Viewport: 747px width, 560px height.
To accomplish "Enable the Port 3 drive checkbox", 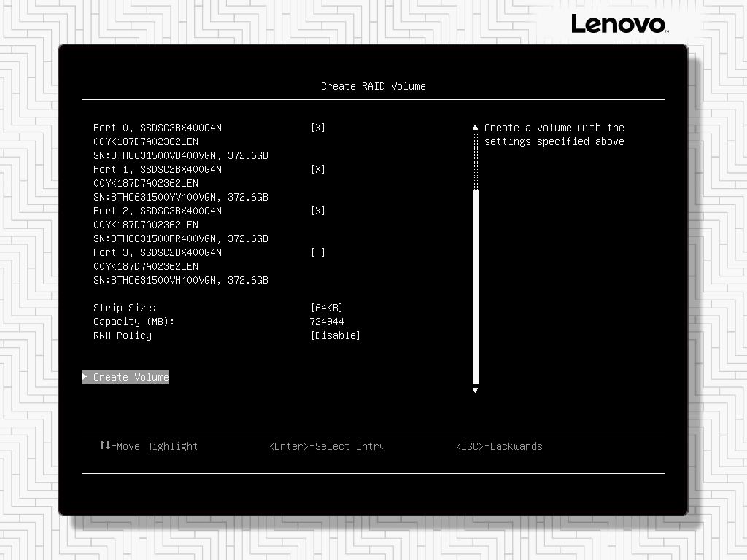I will pyautogui.click(x=318, y=252).
